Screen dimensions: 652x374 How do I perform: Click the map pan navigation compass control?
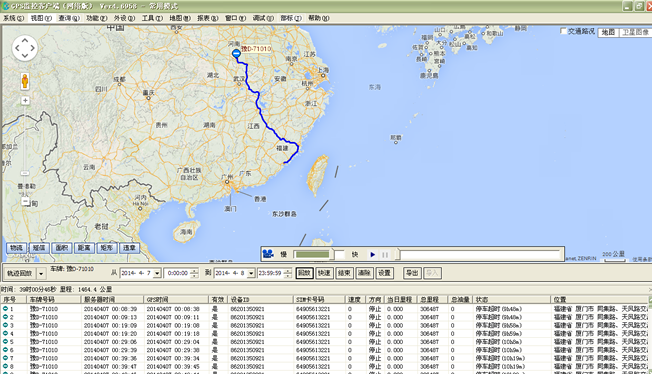(25, 48)
